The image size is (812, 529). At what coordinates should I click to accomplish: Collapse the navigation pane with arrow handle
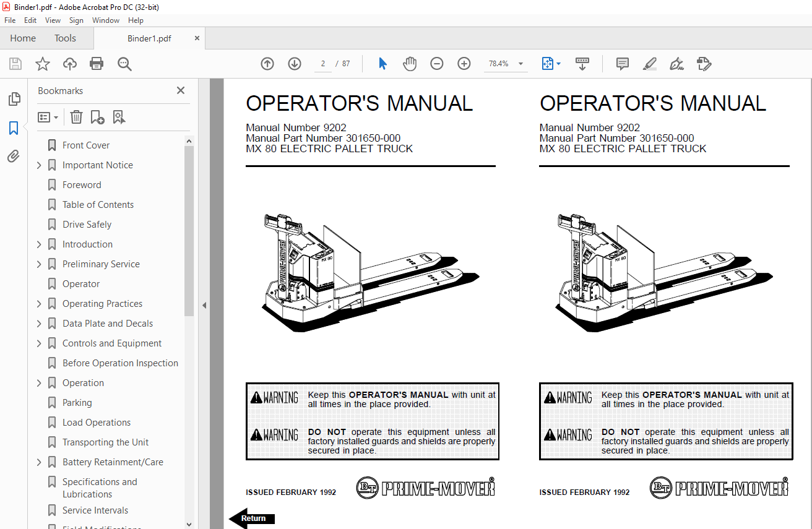(x=204, y=305)
